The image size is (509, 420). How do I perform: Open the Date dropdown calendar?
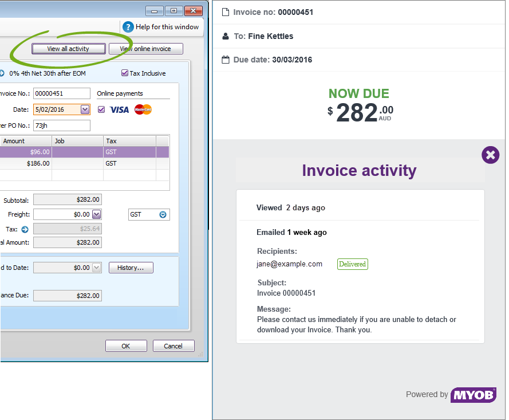click(x=85, y=109)
